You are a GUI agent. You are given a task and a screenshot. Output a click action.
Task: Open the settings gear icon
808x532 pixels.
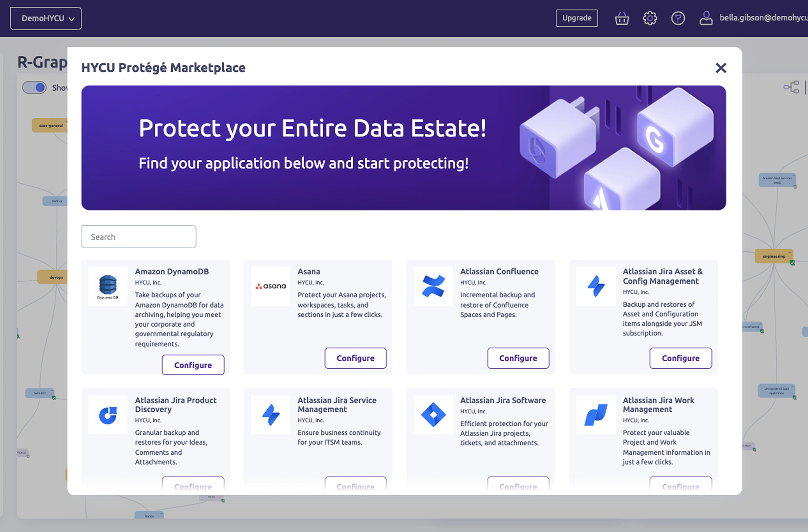[x=650, y=18]
